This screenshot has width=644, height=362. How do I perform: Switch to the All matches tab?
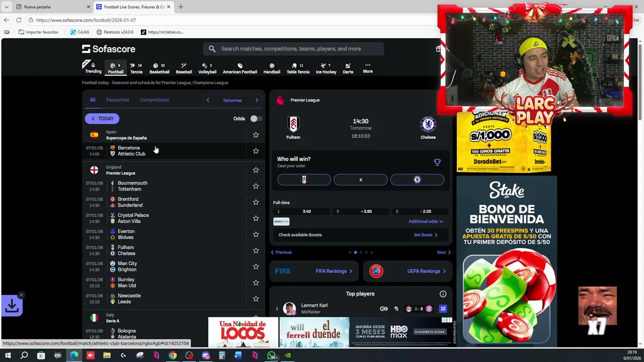click(93, 100)
